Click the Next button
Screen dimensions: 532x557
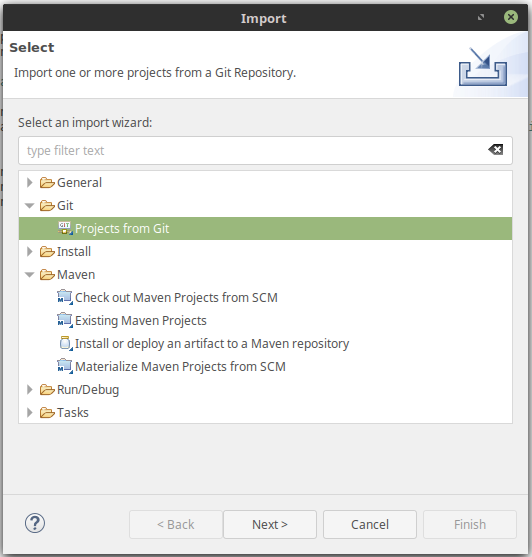[x=270, y=524]
